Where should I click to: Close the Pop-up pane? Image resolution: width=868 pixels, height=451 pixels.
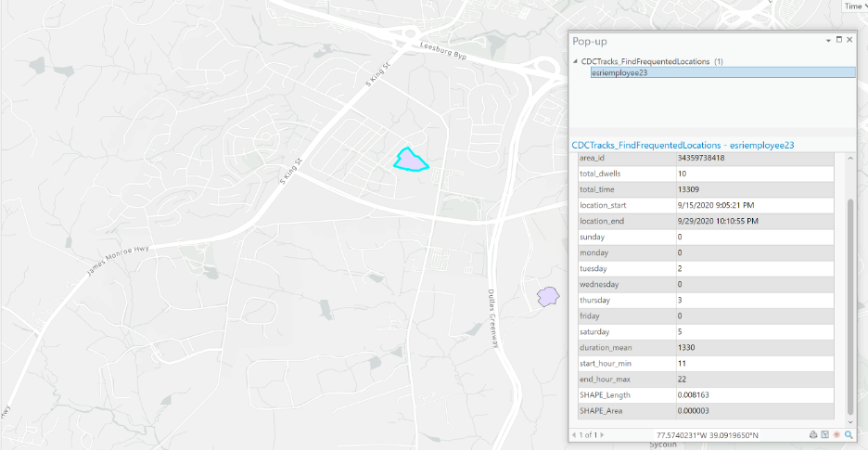[849, 40]
